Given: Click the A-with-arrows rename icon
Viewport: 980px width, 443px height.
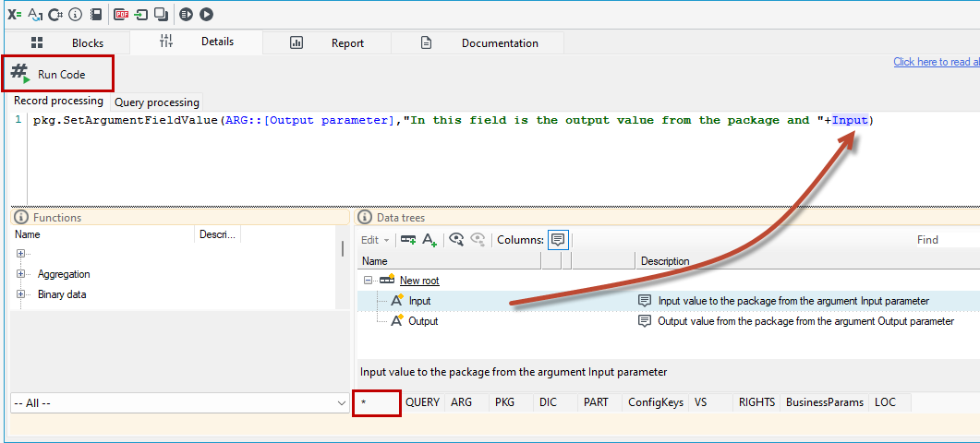Looking at the screenshot, I should (x=36, y=14).
